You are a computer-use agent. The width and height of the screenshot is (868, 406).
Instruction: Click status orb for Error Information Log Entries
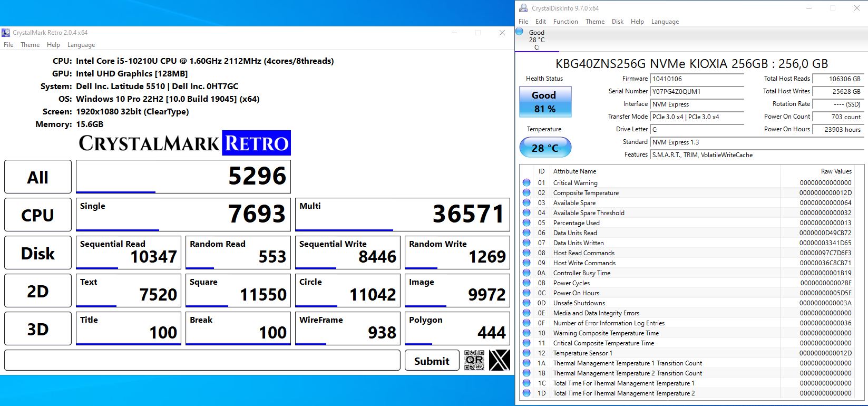click(x=526, y=323)
